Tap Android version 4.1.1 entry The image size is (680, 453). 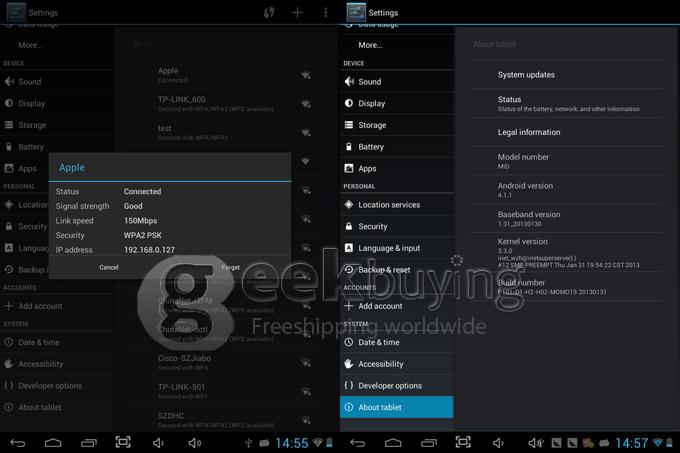point(566,189)
